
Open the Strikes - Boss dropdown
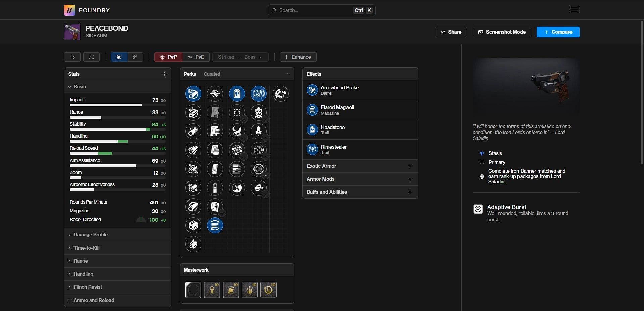240,57
